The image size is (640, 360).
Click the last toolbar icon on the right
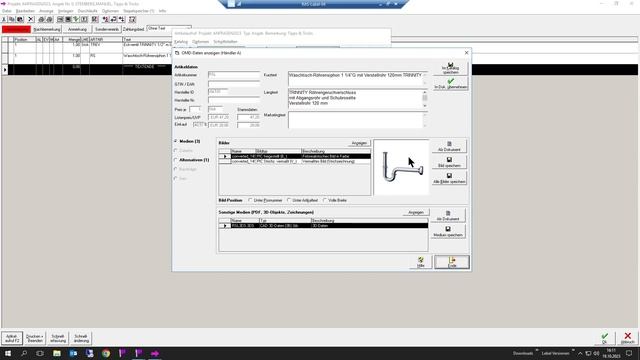click(x=132, y=19)
